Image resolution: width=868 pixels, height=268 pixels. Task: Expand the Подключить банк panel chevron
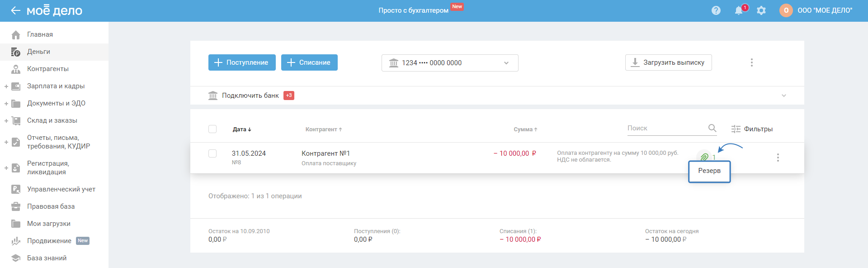(784, 96)
